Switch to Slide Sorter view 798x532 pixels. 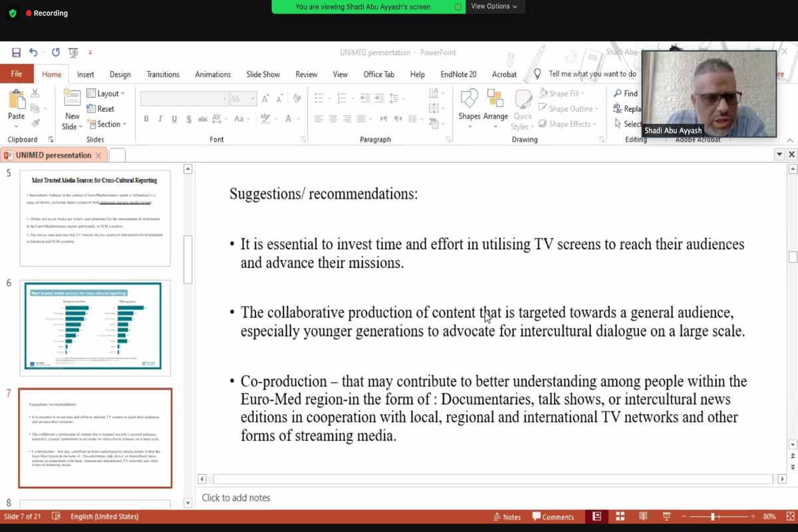pos(620,517)
